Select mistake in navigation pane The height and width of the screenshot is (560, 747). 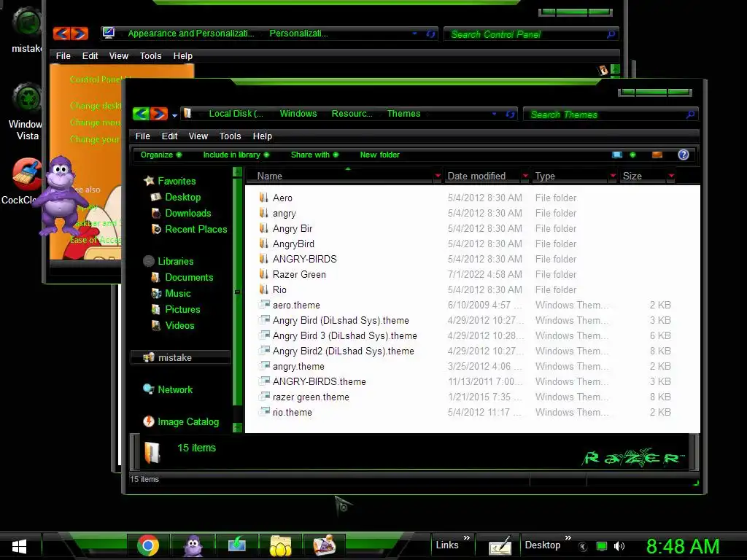[180, 357]
